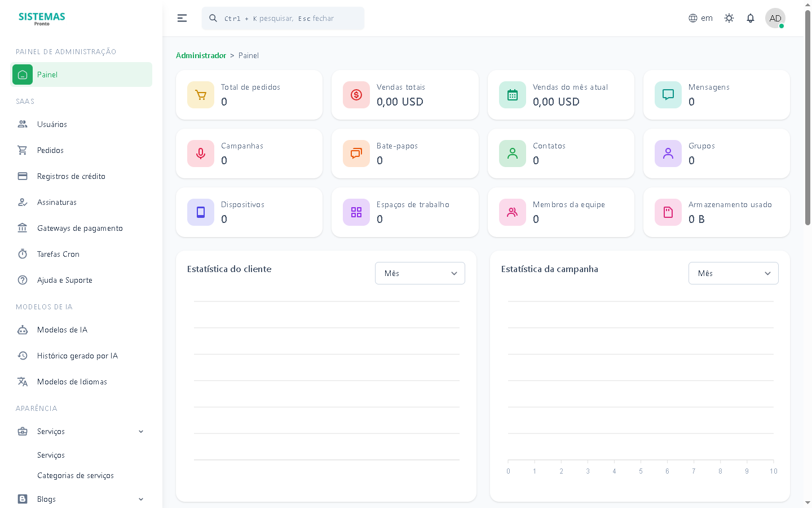Click the Armazenamento usado storage icon
This screenshot has width=812, height=508.
(668, 212)
